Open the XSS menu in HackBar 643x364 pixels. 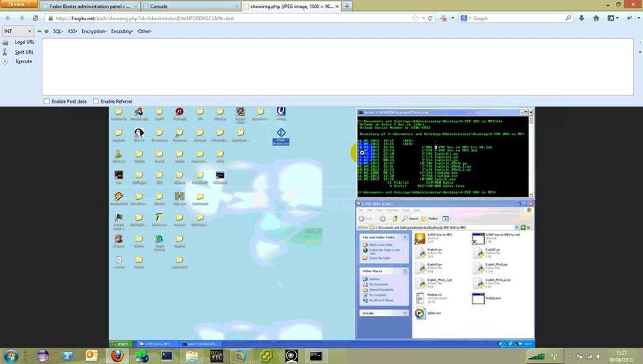(72, 31)
